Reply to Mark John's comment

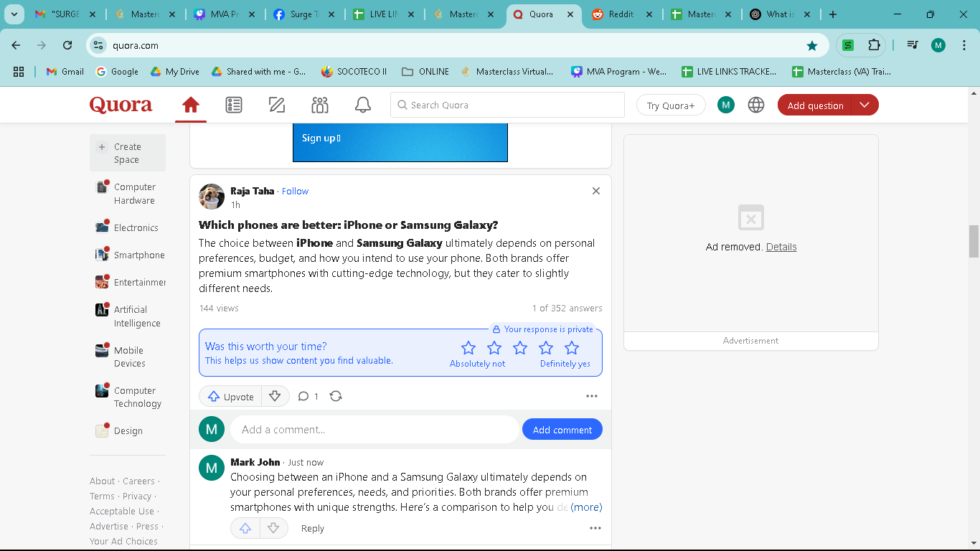click(313, 528)
